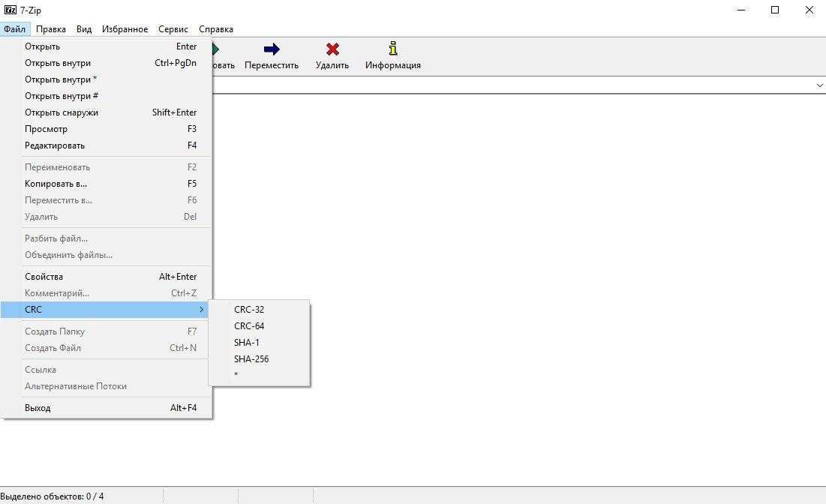Open the Избранное menu

[125, 29]
